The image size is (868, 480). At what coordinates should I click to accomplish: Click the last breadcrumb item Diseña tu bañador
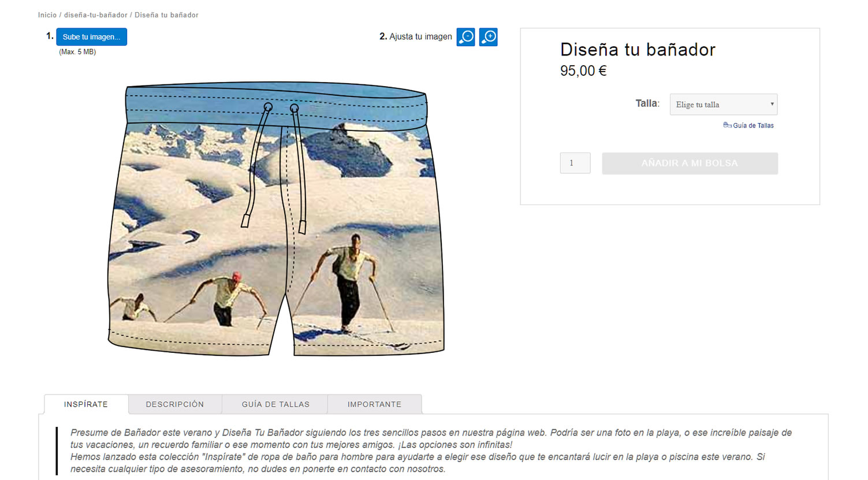click(x=166, y=15)
